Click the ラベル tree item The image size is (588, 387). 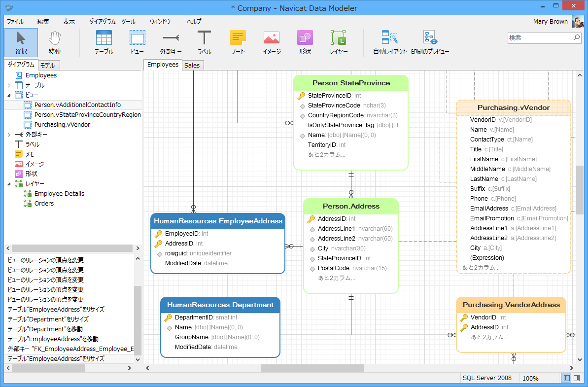(32, 144)
